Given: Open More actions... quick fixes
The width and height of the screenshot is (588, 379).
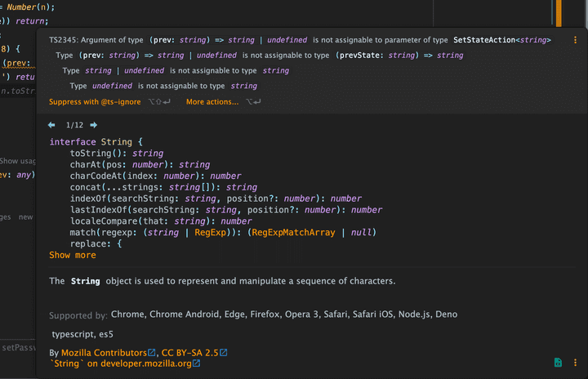Looking at the screenshot, I should pos(212,102).
